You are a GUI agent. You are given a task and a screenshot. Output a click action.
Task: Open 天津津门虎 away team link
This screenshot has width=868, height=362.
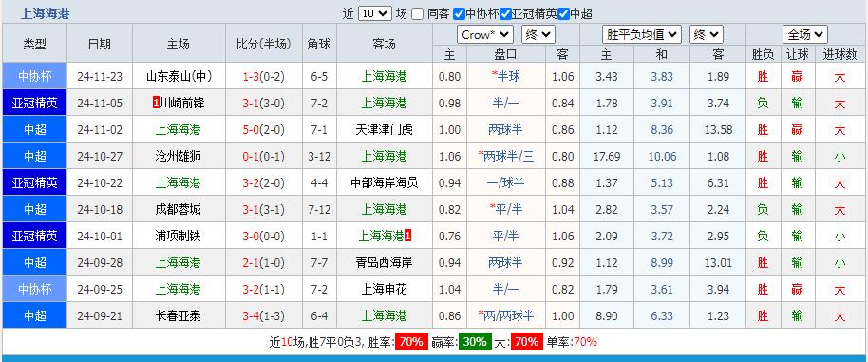tap(385, 129)
